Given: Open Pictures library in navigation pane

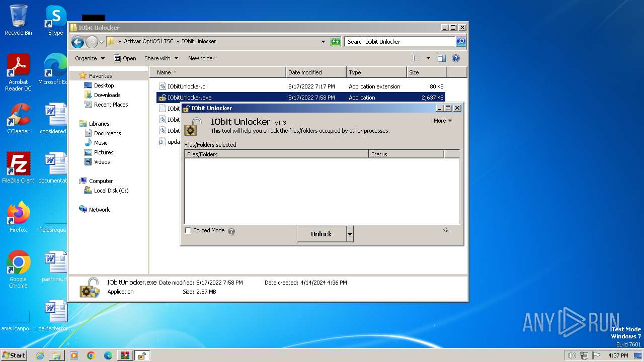Looking at the screenshot, I should [x=104, y=152].
